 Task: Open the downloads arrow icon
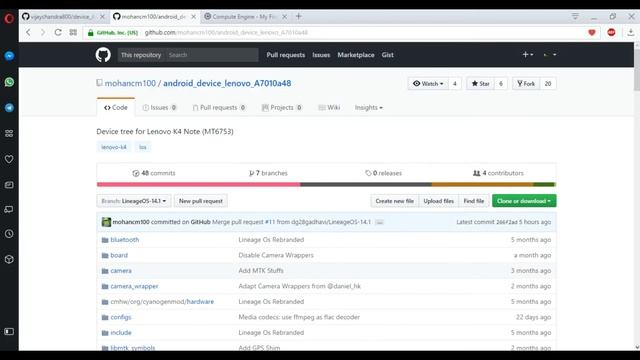coord(631,33)
